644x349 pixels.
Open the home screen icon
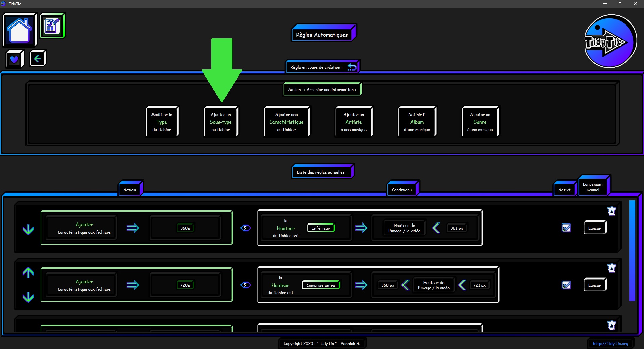(x=19, y=30)
